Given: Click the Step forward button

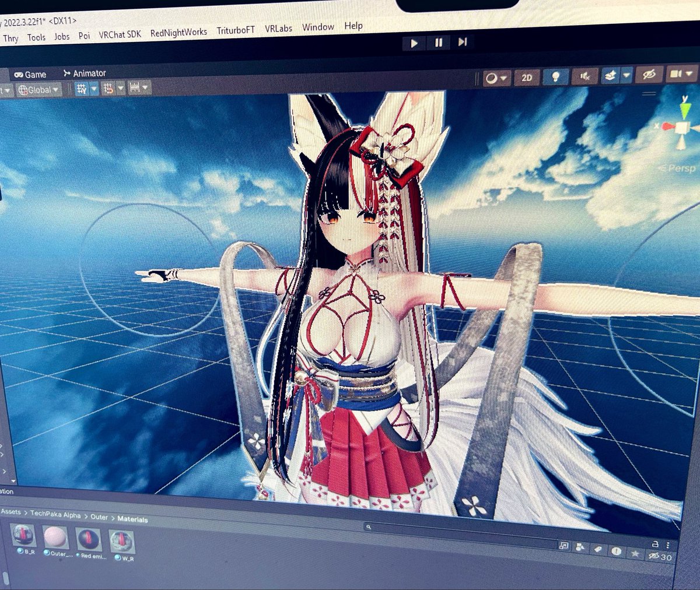Looking at the screenshot, I should (x=463, y=42).
